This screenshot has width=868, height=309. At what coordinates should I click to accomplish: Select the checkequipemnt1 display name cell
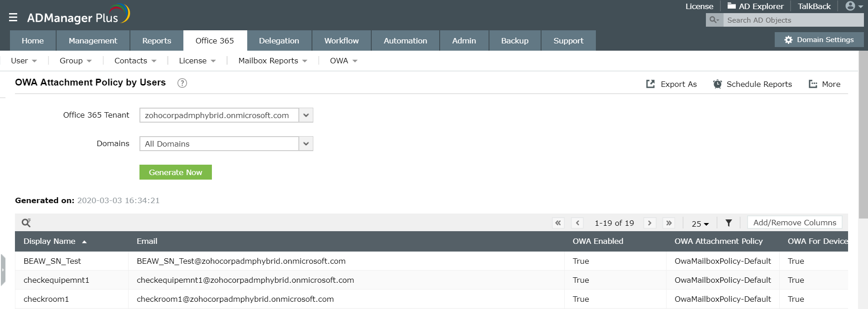(56, 280)
